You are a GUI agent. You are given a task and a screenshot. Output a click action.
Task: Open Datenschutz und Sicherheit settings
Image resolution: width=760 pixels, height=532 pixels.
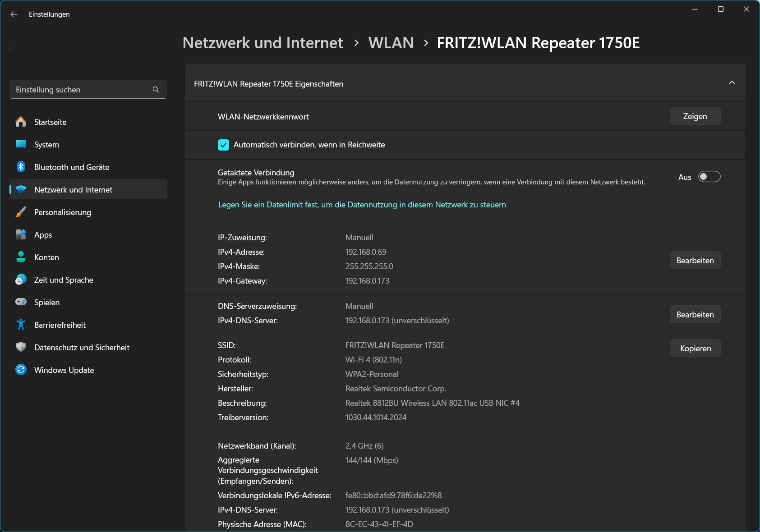82,347
